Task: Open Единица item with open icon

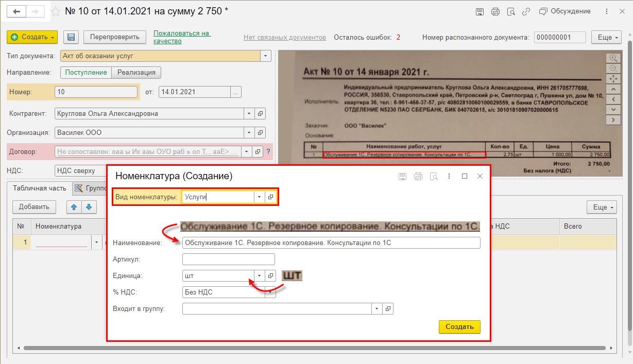Action: (270, 276)
